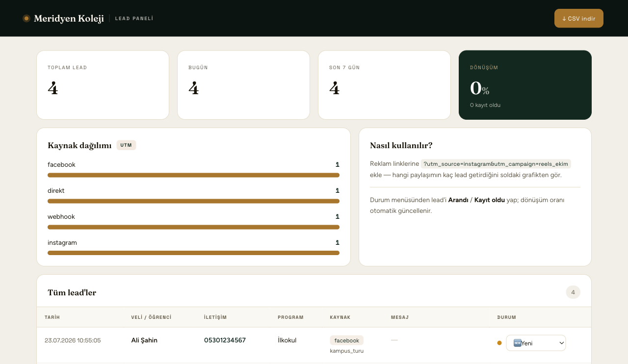The width and height of the screenshot is (628, 364).
Task: Click the utm_source example code snippet
Action: point(496,164)
